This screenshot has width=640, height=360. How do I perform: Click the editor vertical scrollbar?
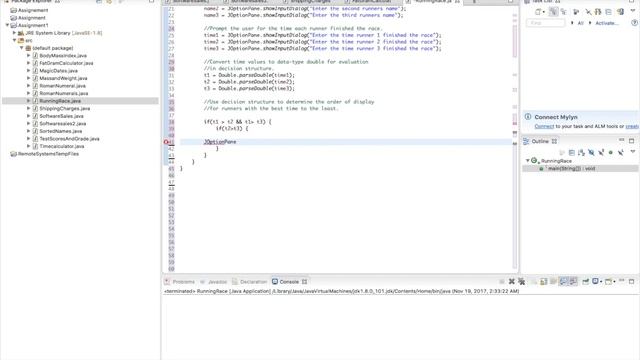(x=515, y=139)
